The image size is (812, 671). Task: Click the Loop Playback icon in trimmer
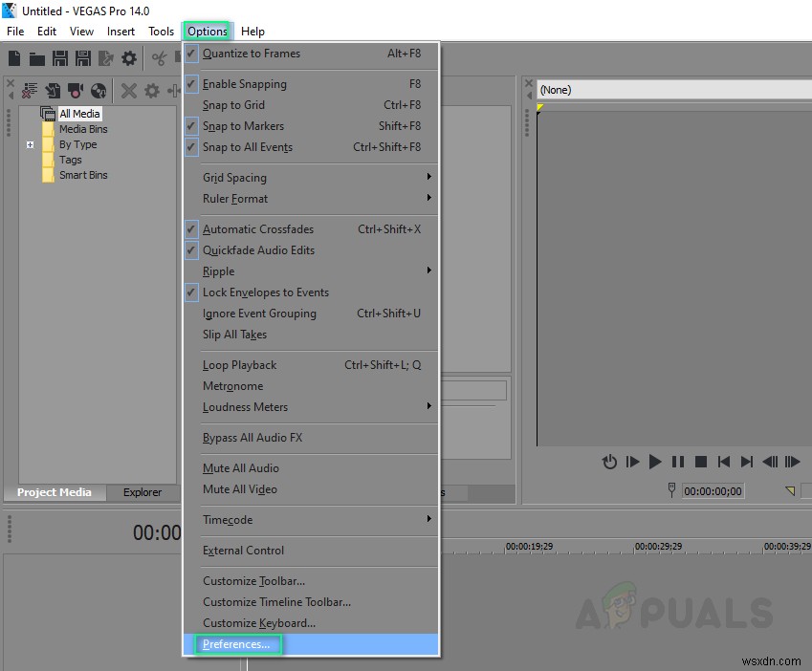point(609,462)
